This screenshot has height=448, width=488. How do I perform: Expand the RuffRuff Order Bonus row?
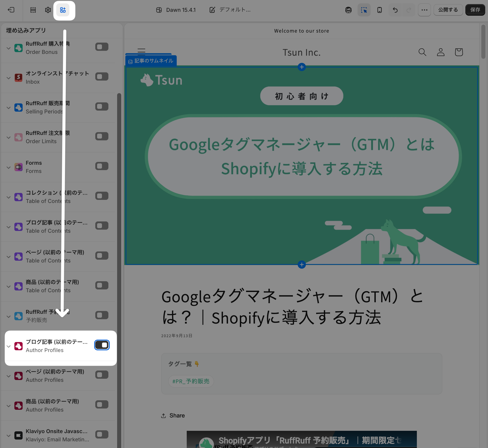click(x=8, y=48)
